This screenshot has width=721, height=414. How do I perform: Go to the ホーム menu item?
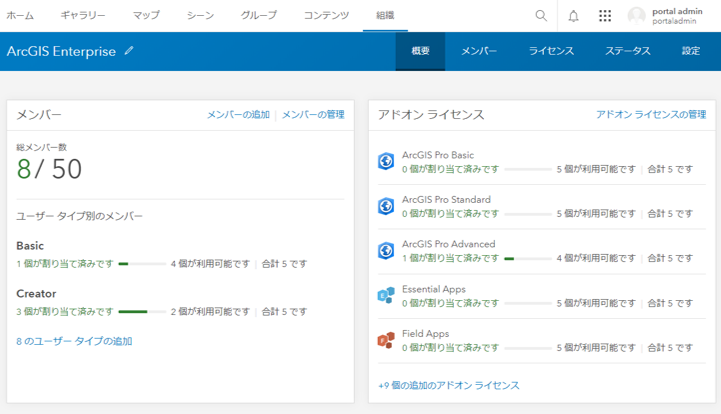(x=20, y=15)
